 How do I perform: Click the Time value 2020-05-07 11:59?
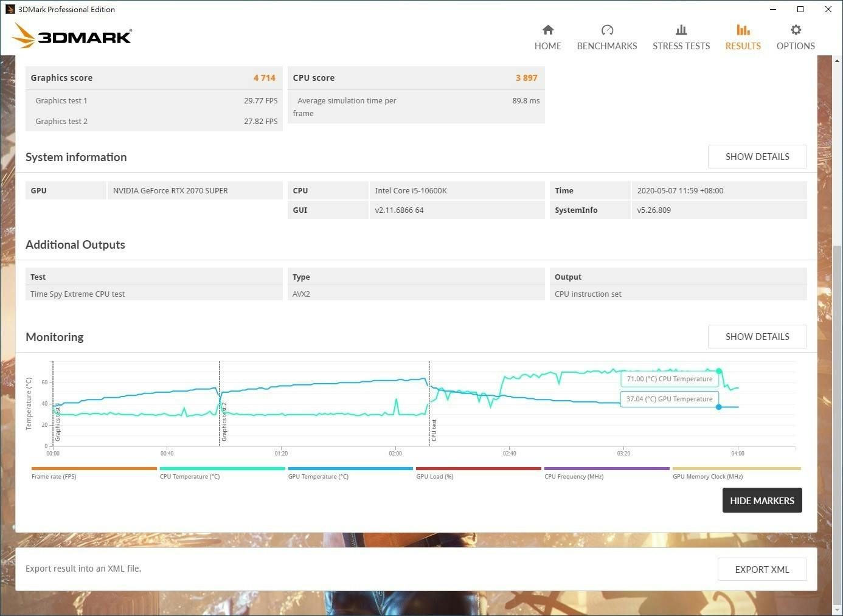[x=680, y=191]
